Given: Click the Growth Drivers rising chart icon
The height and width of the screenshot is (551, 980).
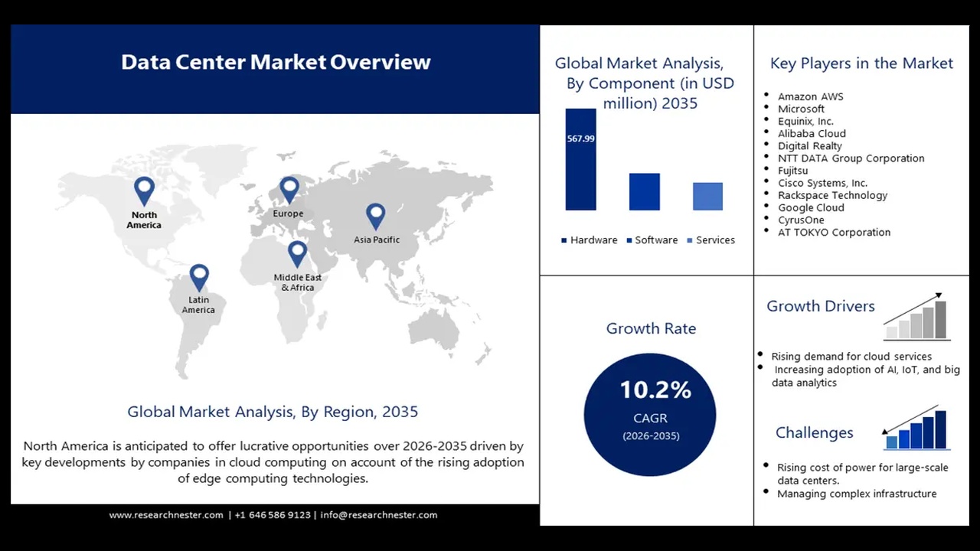Looking at the screenshot, I should (x=916, y=317).
